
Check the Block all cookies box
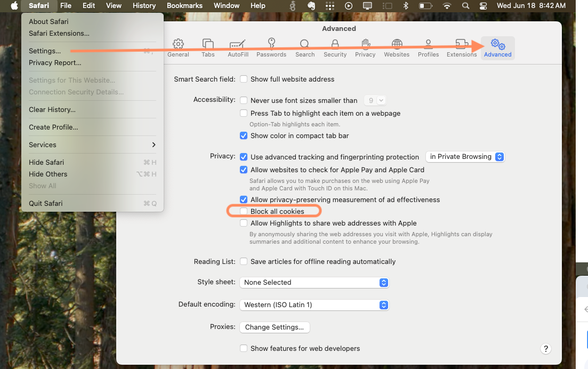point(244,211)
